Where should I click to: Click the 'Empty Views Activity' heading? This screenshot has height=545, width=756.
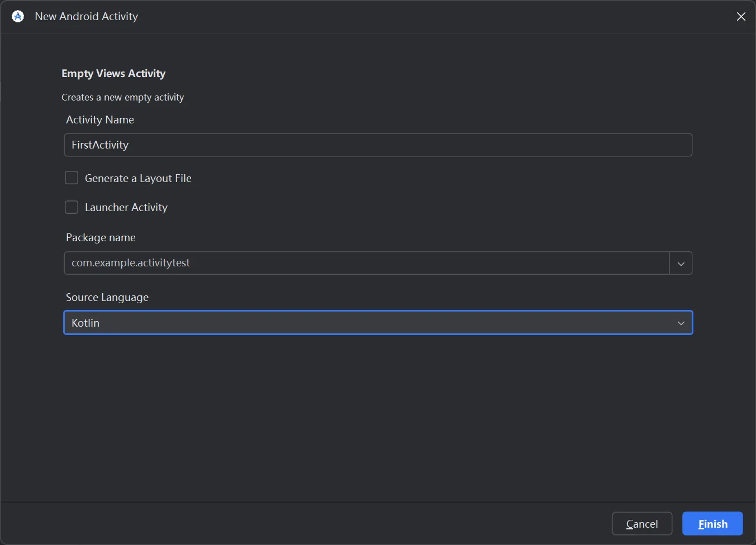point(113,74)
